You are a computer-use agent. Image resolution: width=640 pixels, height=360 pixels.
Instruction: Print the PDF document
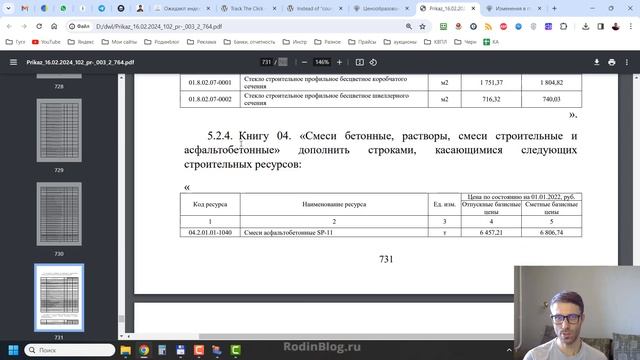coord(611,62)
